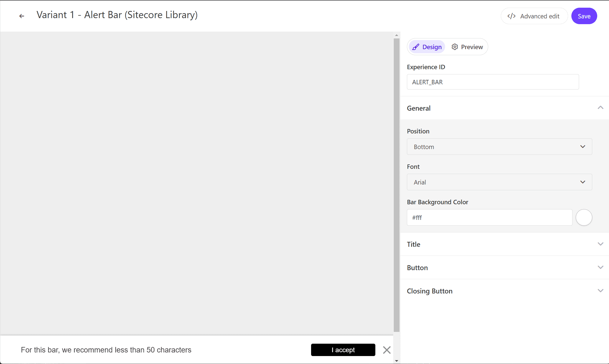609x364 pixels.
Task: Expand the Closing Button section
Action: (x=600, y=291)
